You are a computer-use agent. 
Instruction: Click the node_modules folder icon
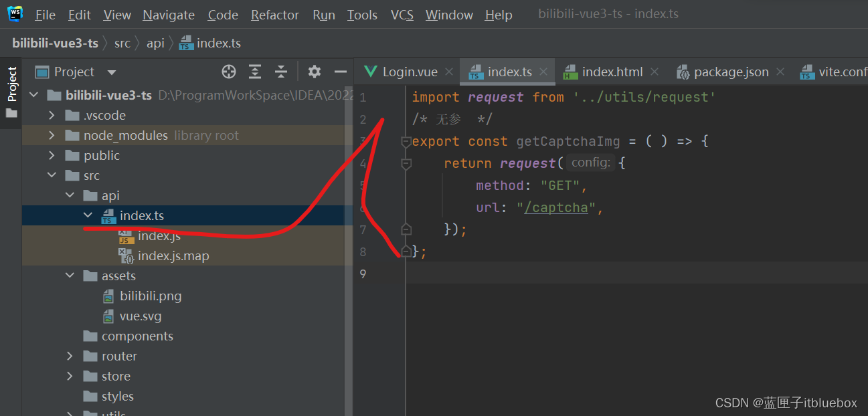72,136
